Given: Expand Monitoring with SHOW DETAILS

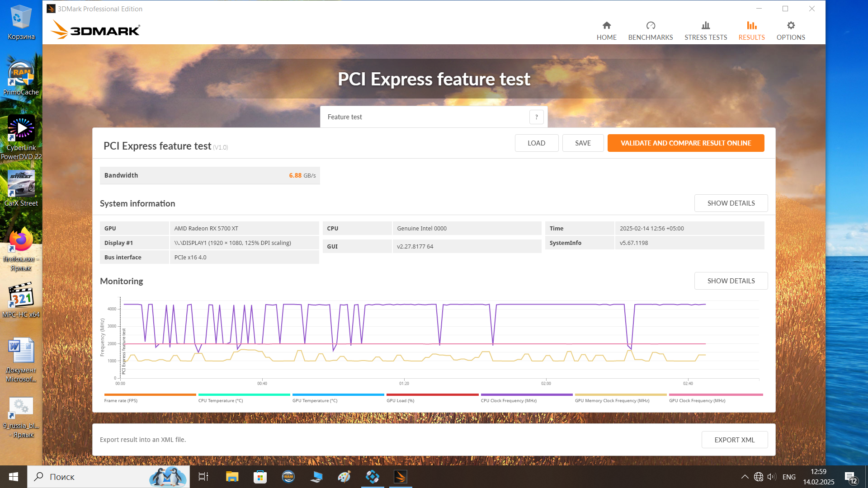Looking at the screenshot, I should (x=731, y=281).
